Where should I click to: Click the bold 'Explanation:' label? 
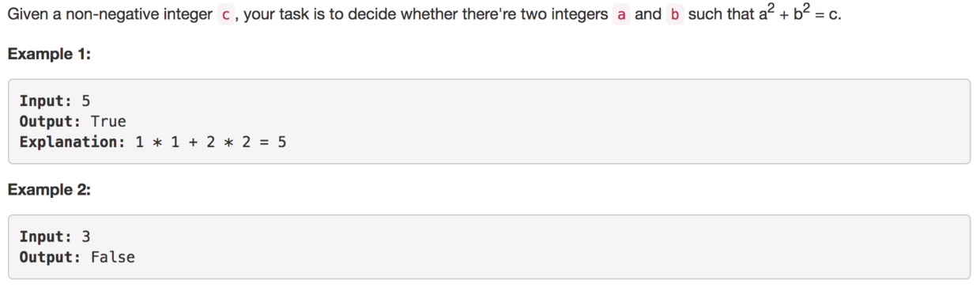coord(73,142)
